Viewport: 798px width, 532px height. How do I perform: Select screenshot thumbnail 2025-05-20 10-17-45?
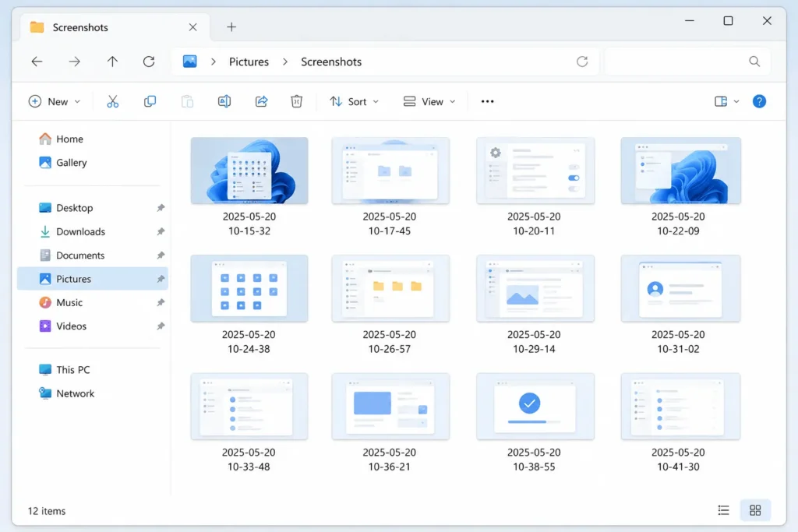pos(390,171)
